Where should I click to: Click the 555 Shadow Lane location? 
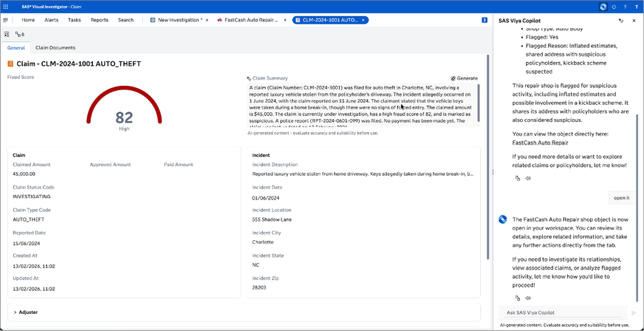272,220
